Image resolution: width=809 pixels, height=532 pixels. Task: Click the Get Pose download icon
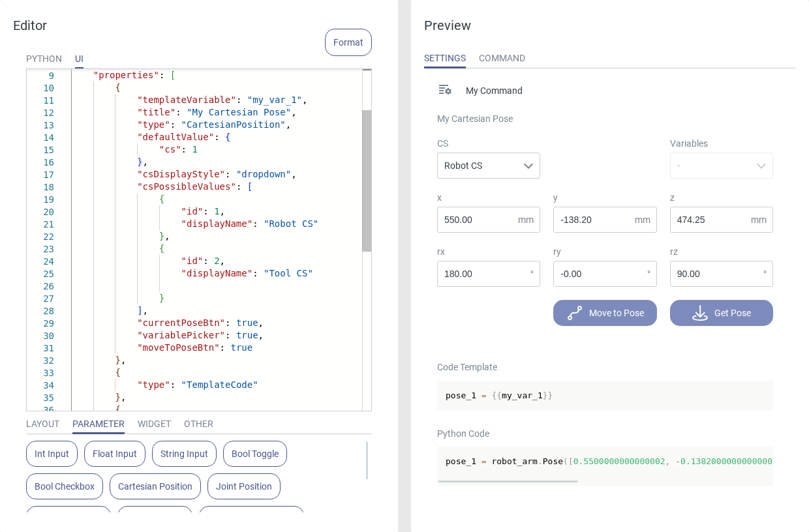[700, 313]
